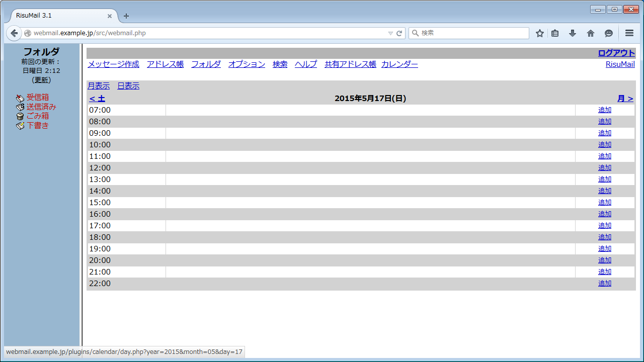
Task: Click 追加 for the 18:00 row
Action: (605, 237)
